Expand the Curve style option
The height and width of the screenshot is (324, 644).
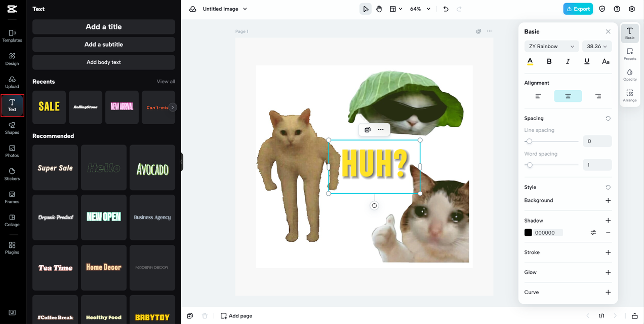[608, 293]
